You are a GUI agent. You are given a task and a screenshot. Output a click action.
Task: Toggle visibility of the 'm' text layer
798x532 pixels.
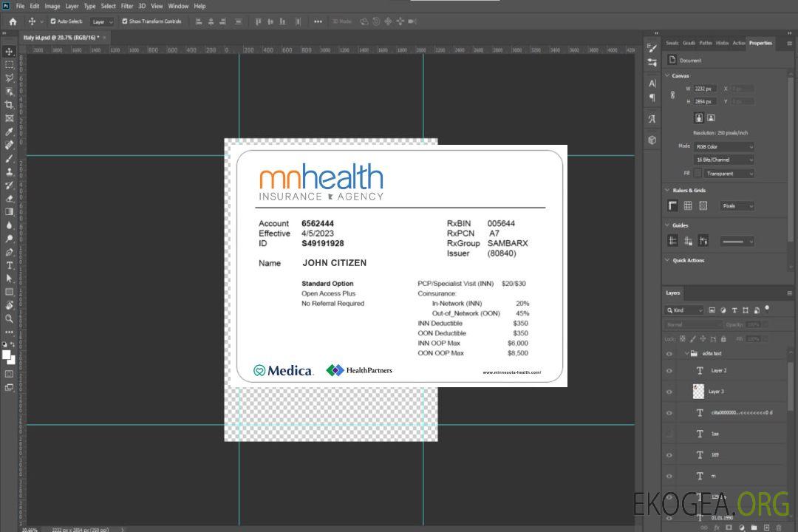[669, 477]
